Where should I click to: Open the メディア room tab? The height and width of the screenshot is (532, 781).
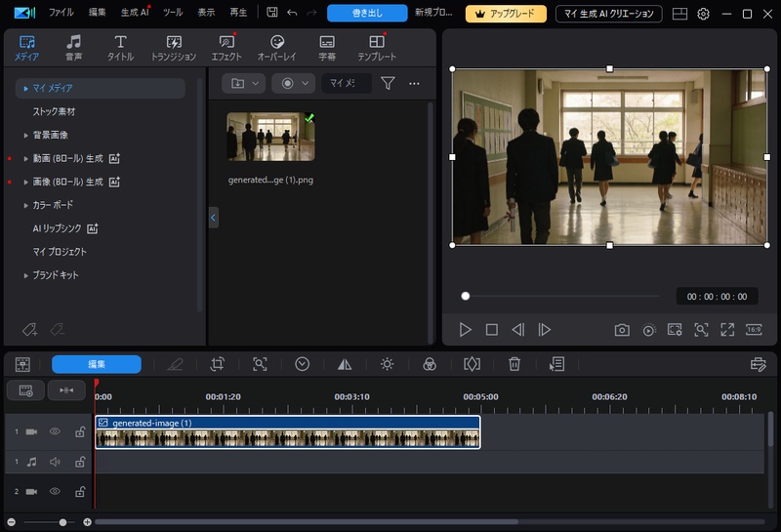[27, 48]
